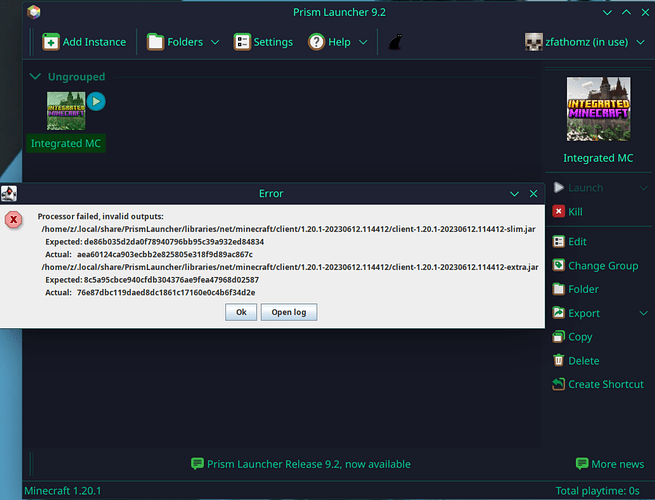Open Change Group for the instance
This screenshot has height=500, width=655.
pyautogui.click(x=595, y=266)
